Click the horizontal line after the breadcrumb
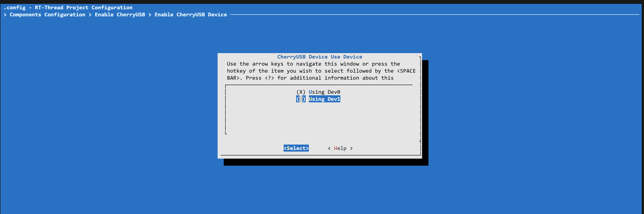Screen dimensions: 644x214 [425, 15]
